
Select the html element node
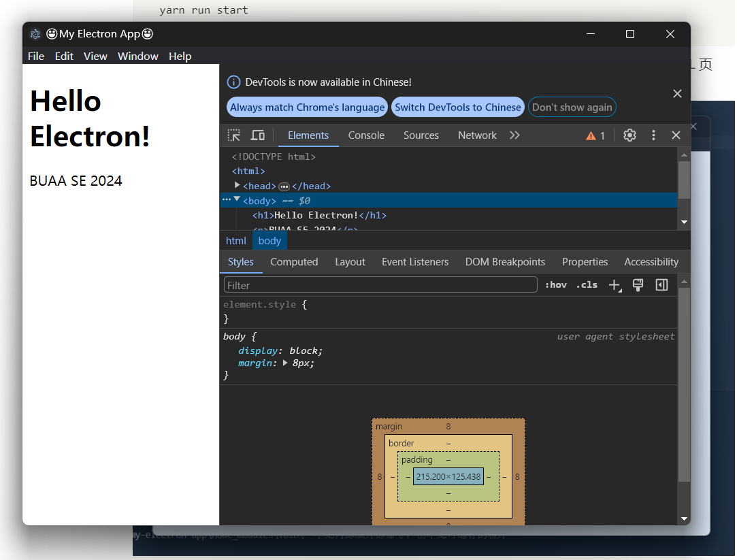(248, 171)
